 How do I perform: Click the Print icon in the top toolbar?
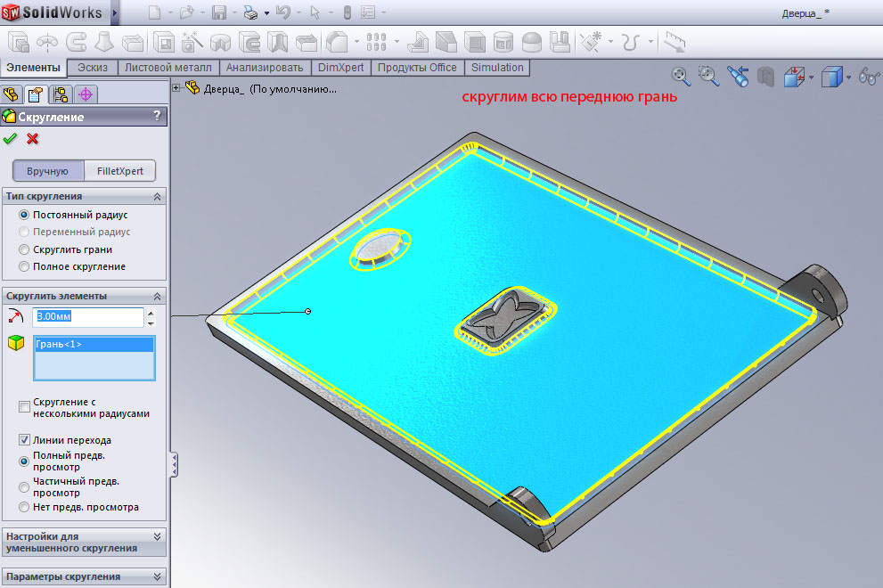pos(250,12)
